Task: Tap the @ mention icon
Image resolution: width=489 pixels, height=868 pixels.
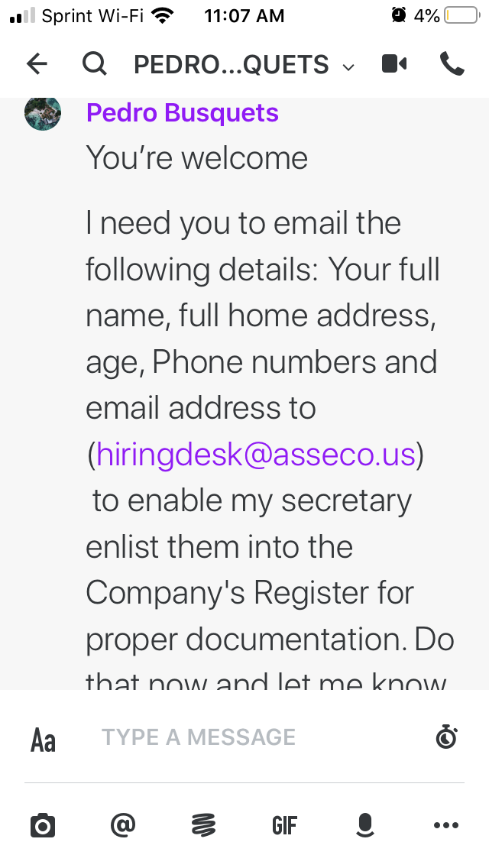Action: (123, 824)
